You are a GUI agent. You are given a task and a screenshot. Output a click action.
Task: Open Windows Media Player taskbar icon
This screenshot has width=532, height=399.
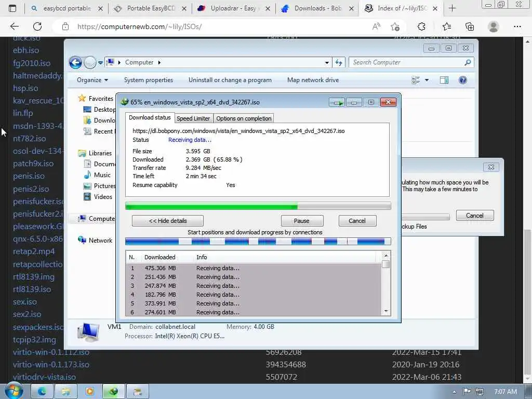tap(89, 392)
